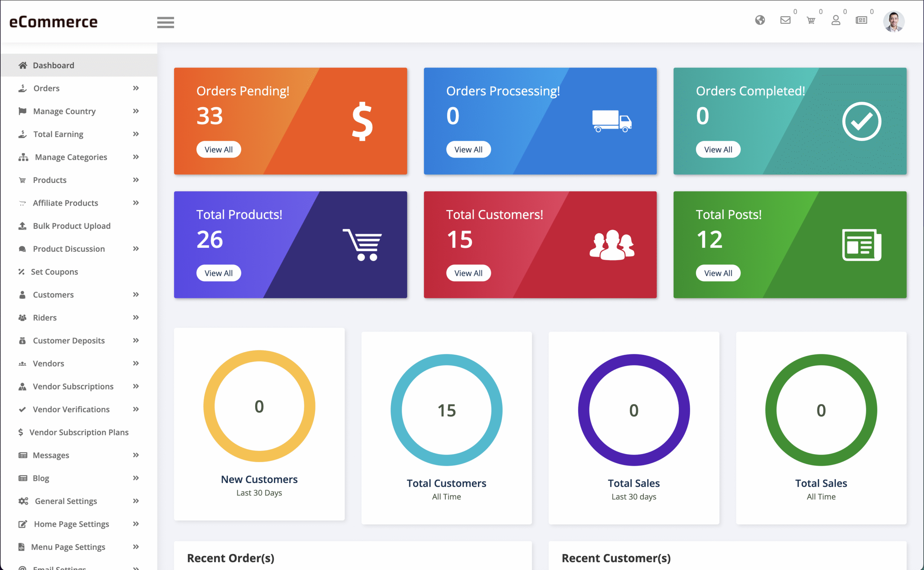Image resolution: width=924 pixels, height=570 pixels.
Task: Expand the Manage Categories chevron
Action: 136,157
